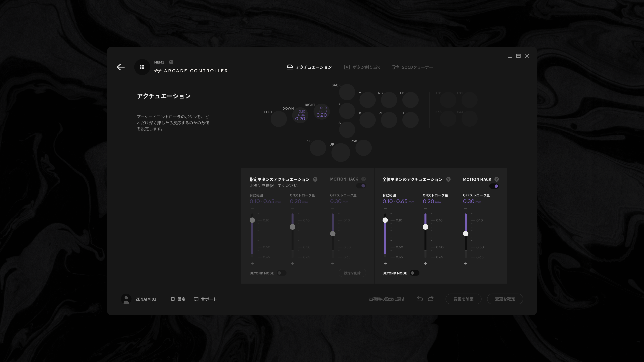Click the 変更を破棄 button

463,299
